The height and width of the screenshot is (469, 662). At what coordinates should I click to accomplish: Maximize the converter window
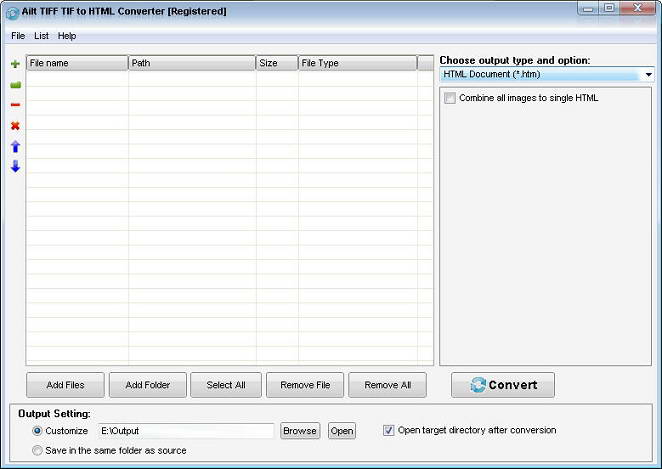coord(609,8)
